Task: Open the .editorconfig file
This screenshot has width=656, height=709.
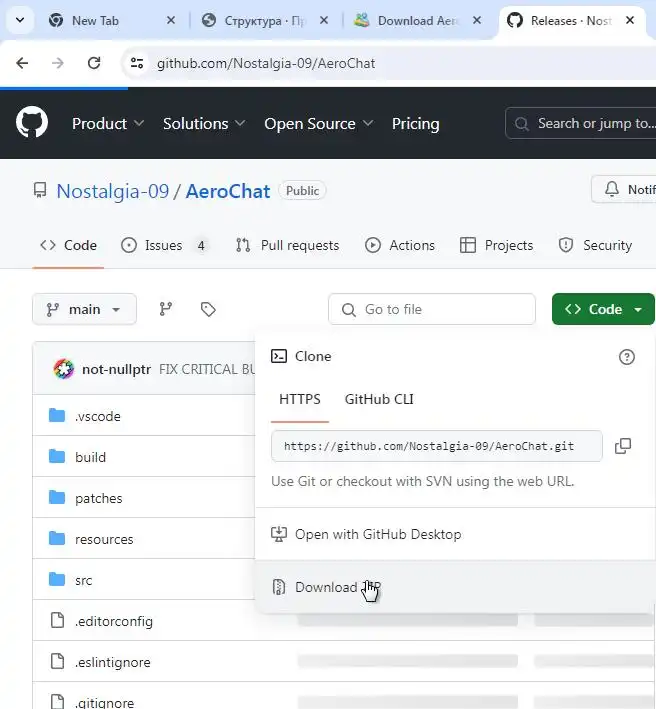Action: pos(114,621)
